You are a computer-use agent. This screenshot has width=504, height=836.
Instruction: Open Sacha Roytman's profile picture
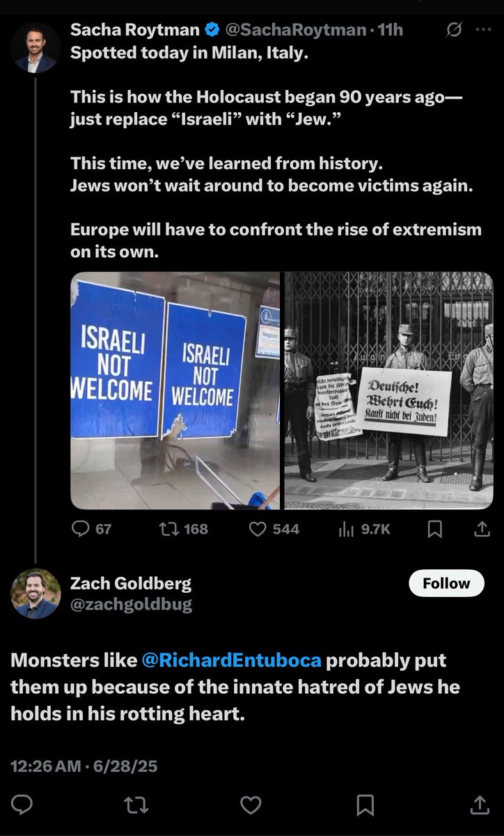(x=35, y=47)
